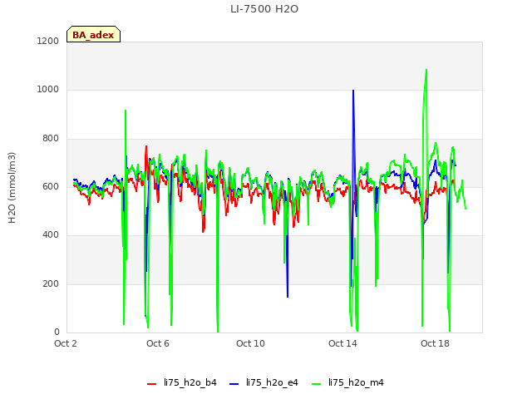Click the H2O (mmol/m3) axis label

click(12, 188)
